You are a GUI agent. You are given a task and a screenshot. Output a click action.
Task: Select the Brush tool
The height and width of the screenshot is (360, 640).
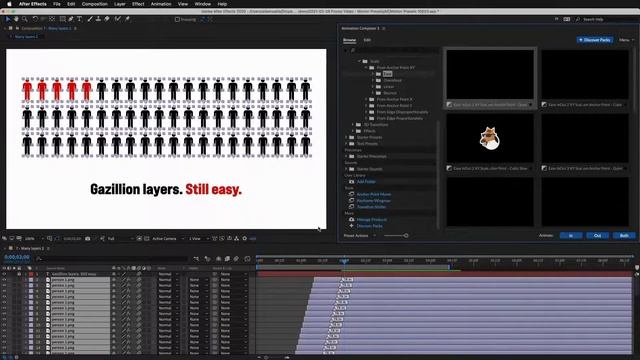click(90, 19)
